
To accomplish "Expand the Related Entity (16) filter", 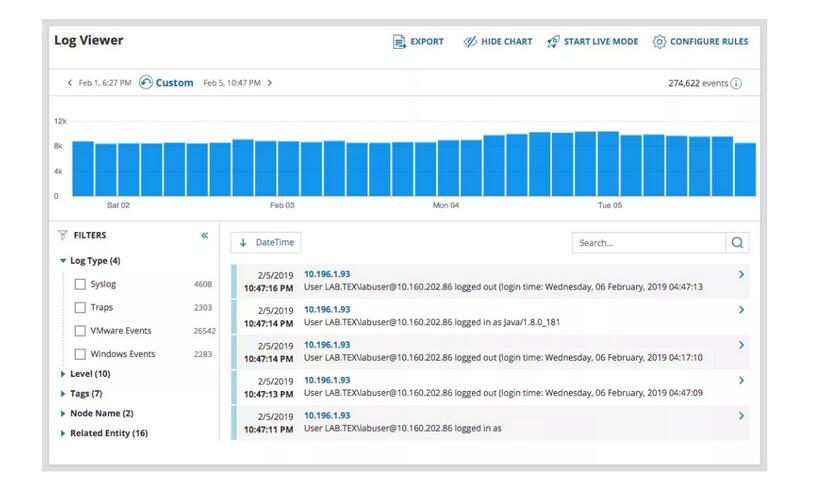I will (64, 433).
